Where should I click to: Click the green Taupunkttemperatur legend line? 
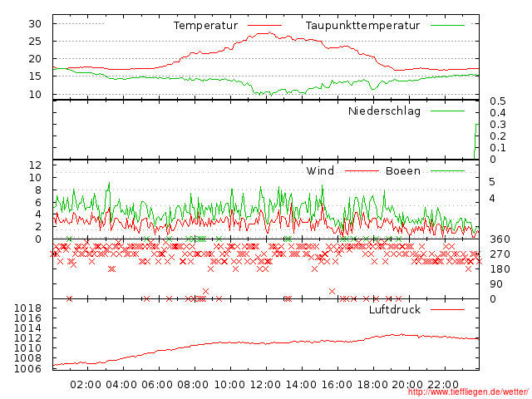(x=447, y=26)
